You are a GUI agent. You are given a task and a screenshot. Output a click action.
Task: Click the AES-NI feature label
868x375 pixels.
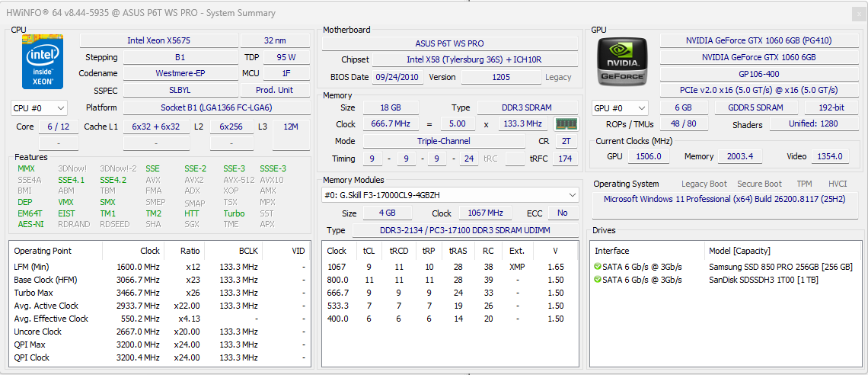[x=30, y=224]
